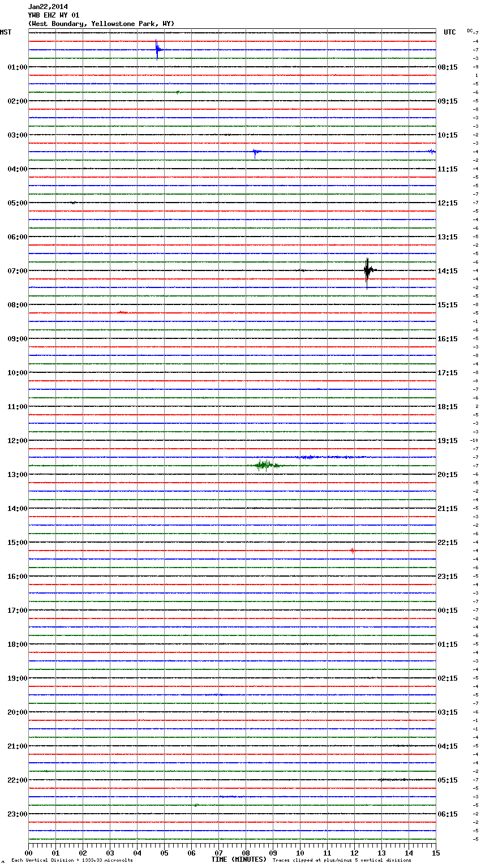Select the 06:00 MST row label
481x868 pixels.
tap(17, 237)
